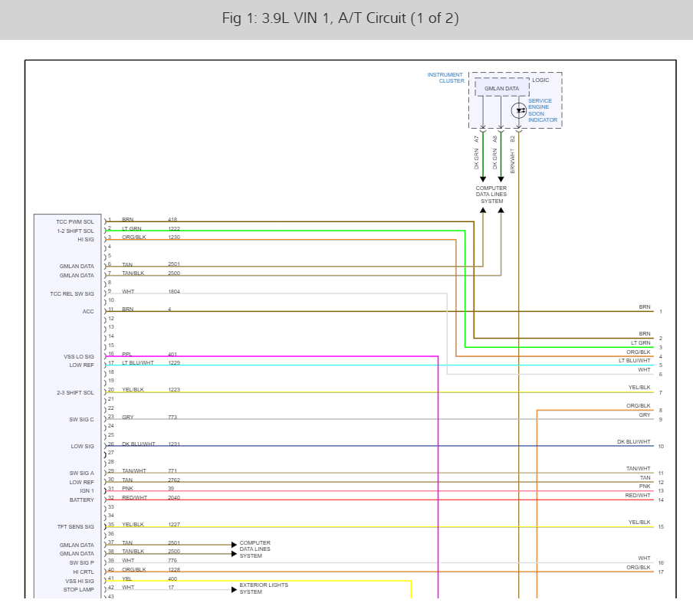Click the arrowhead on the pin 38 TAN/BLK wire
The height and width of the screenshot is (616, 693).
235,554
